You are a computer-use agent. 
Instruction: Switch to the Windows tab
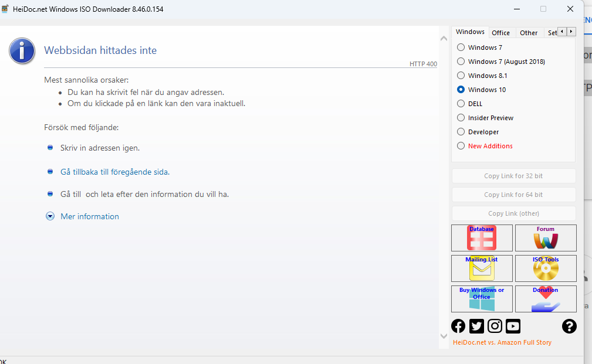(470, 32)
